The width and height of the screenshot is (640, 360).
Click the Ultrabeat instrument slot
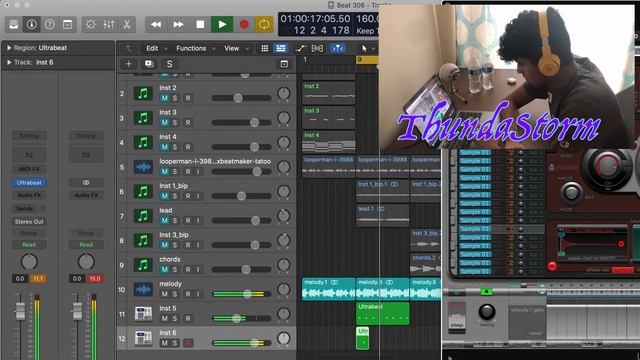click(x=29, y=182)
